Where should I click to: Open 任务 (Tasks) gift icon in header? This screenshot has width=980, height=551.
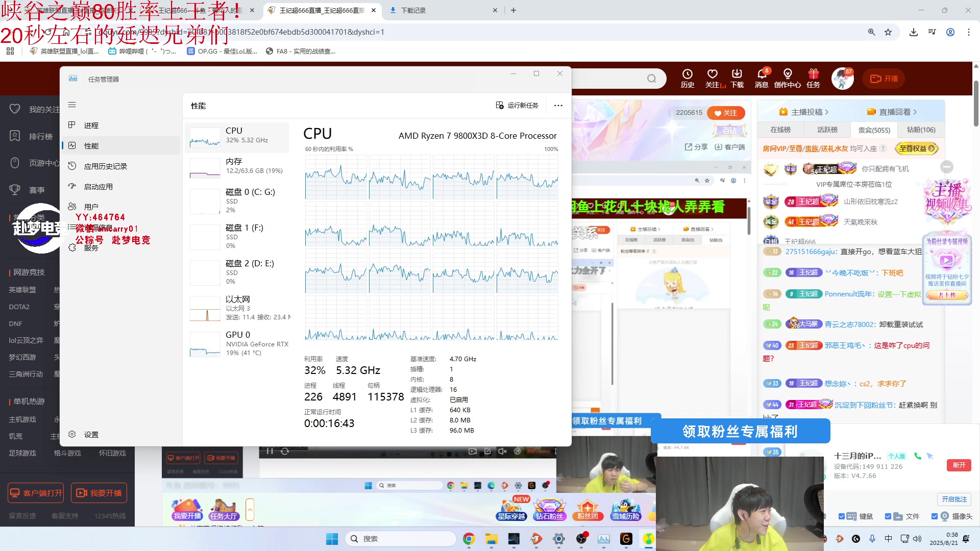(x=814, y=79)
